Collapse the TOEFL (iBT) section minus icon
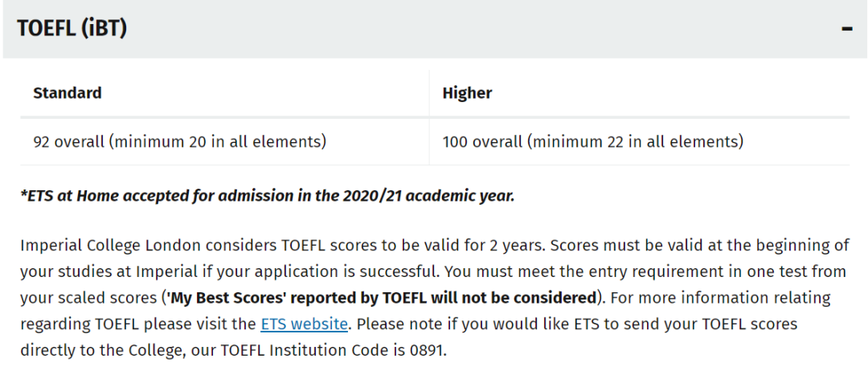This screenshot has width=868, height=379. pos(847,28)
